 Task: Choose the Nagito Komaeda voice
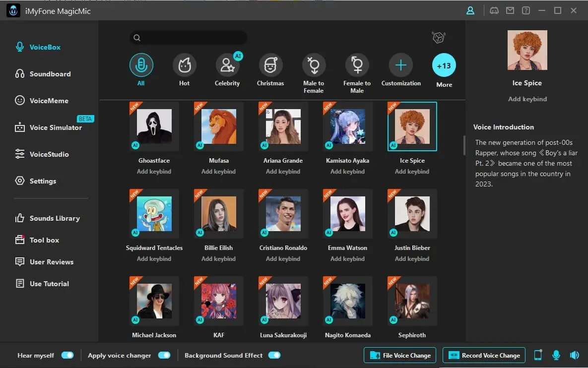348,301
